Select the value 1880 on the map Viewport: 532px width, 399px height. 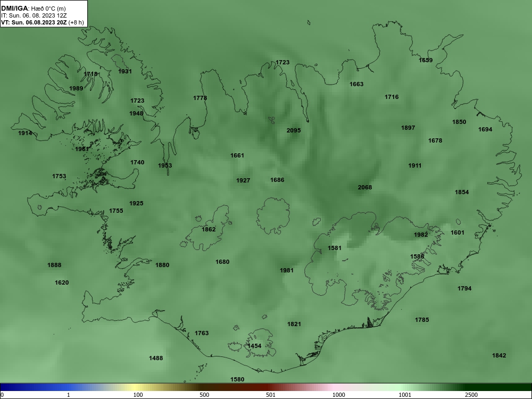162,265
